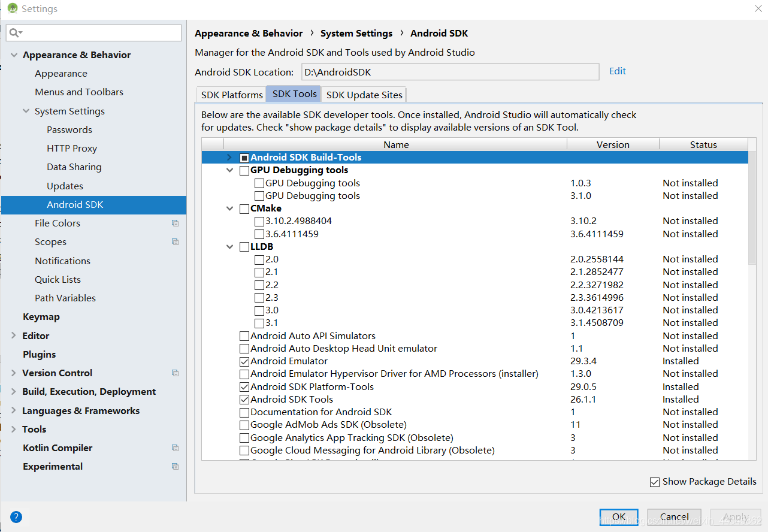The width and height of the screenshot is (768, 532).
Task: Check Google AdMob Ads SDK checkbox
Action: tap(244, 425)
